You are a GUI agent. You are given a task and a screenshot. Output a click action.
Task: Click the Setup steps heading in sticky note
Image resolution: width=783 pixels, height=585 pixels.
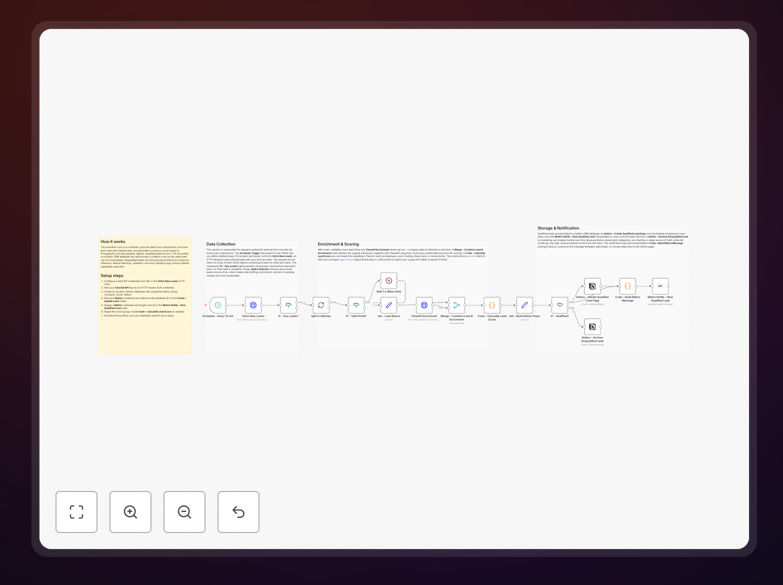point(112,276)
